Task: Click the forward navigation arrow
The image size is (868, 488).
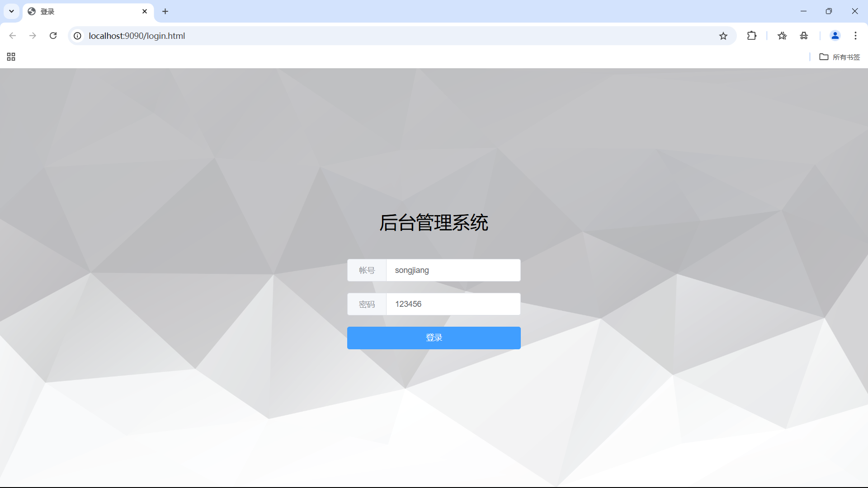Action: 33,36
